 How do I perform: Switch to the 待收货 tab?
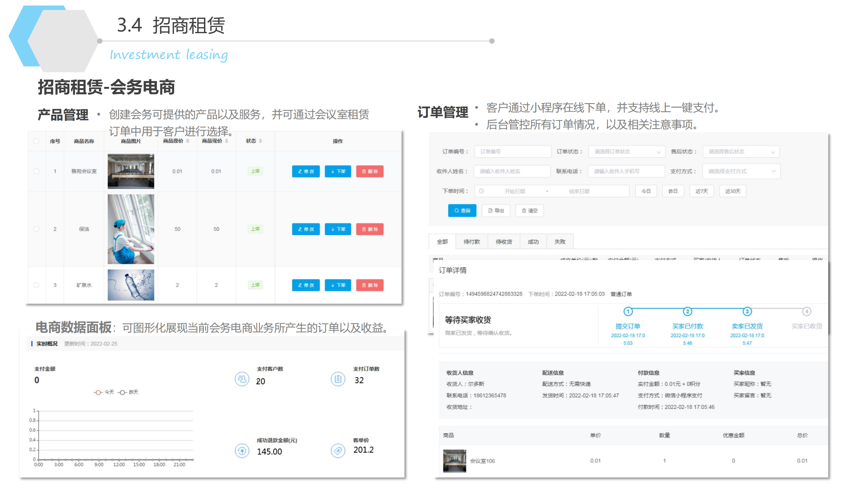(x=503, y=241)
